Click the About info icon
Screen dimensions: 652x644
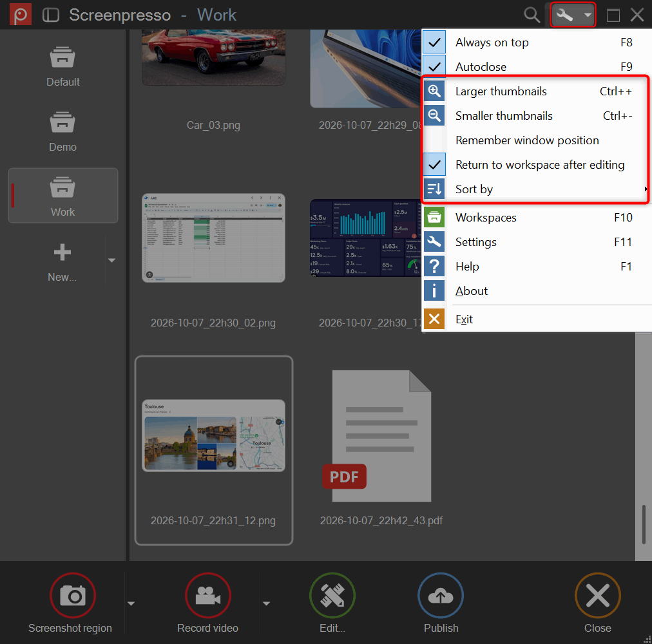coord(434,290)
